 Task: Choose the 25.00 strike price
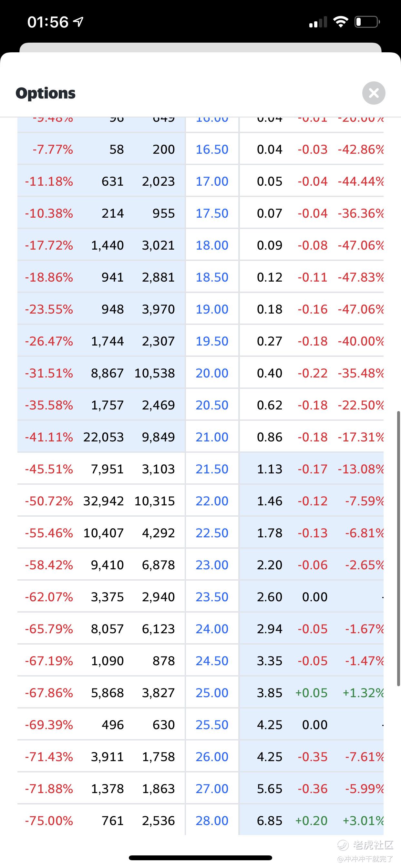pyautogui.click(x=212, y=693)
